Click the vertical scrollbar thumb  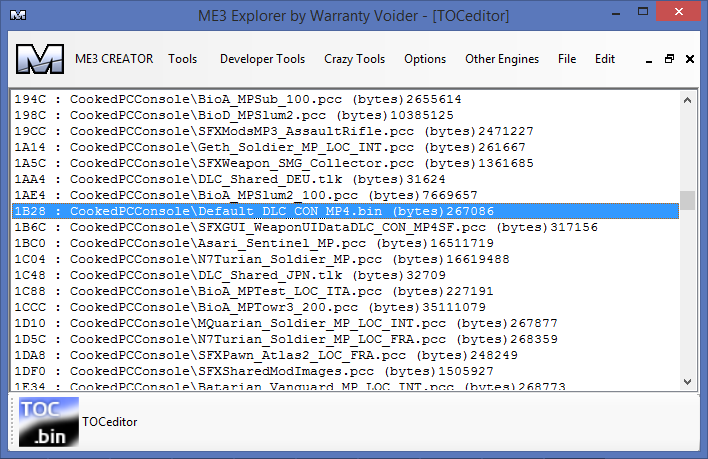click(x=687, y=205)
